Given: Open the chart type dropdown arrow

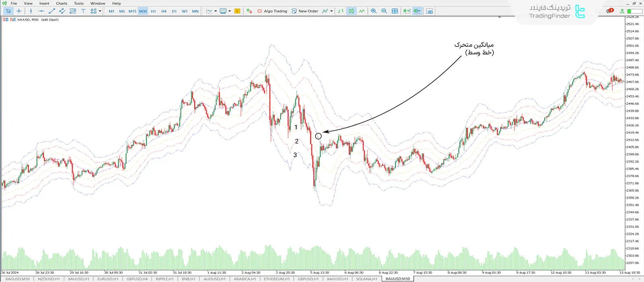Looking at the screenshot, I should tap(216, 11).
